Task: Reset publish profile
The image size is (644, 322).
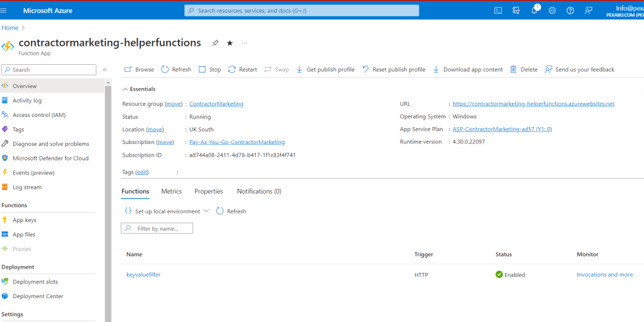Action: pyautogui.click(x=394, y=70)
